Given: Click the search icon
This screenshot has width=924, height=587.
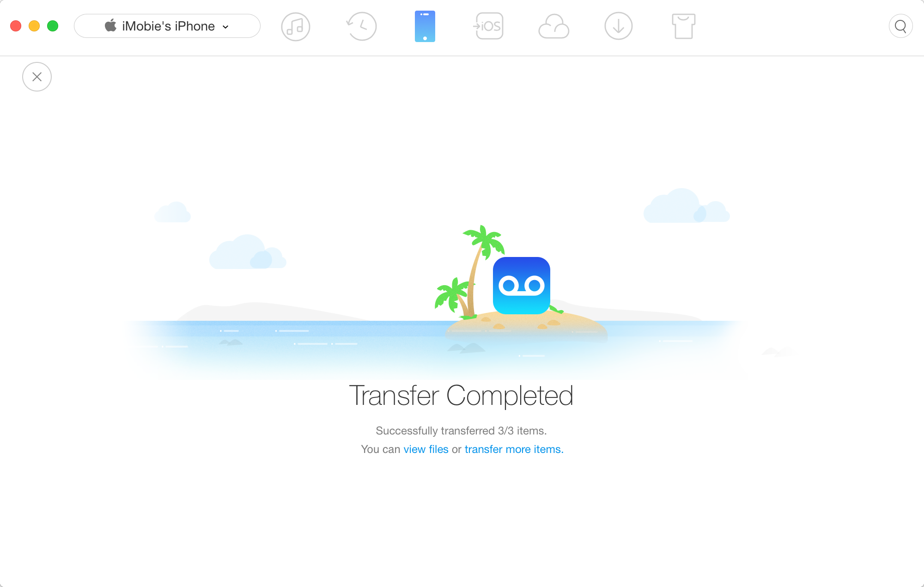Looking at the screenshot, I should [900, 27].
